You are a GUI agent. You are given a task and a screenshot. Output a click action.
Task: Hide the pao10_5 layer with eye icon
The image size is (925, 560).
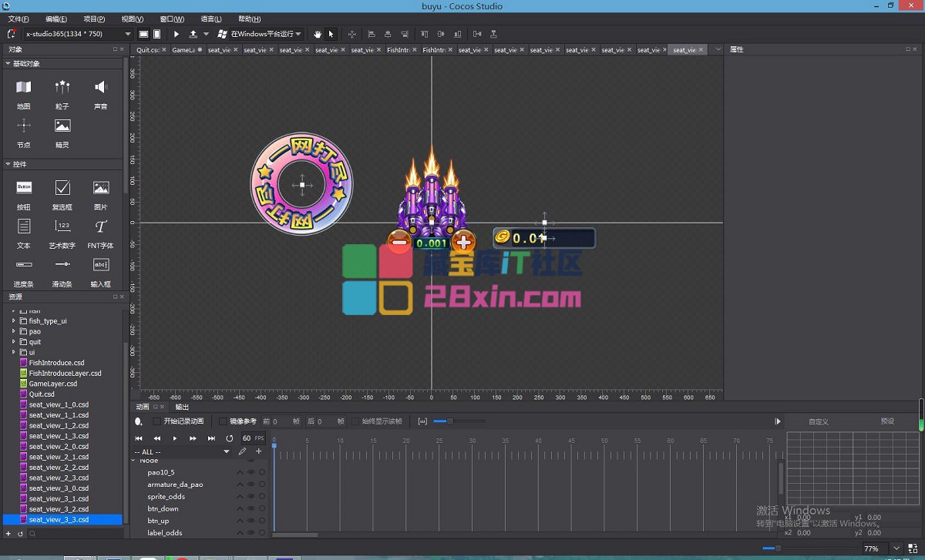pos(251,472)
